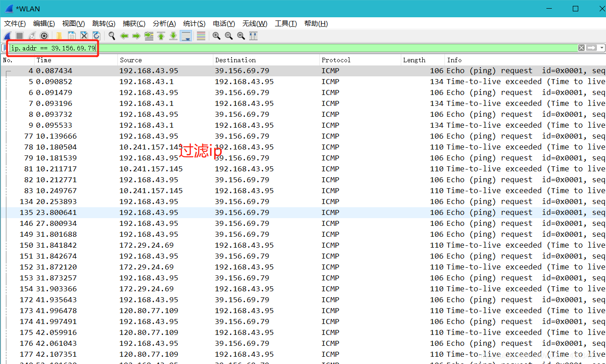
Task: Open the 文件(F) menu
Action: point(15,24)
